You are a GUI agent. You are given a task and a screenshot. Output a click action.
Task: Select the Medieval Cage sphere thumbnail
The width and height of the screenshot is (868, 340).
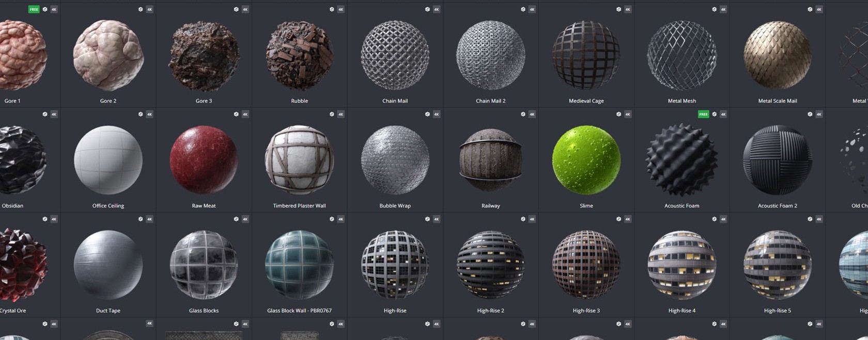586,55
